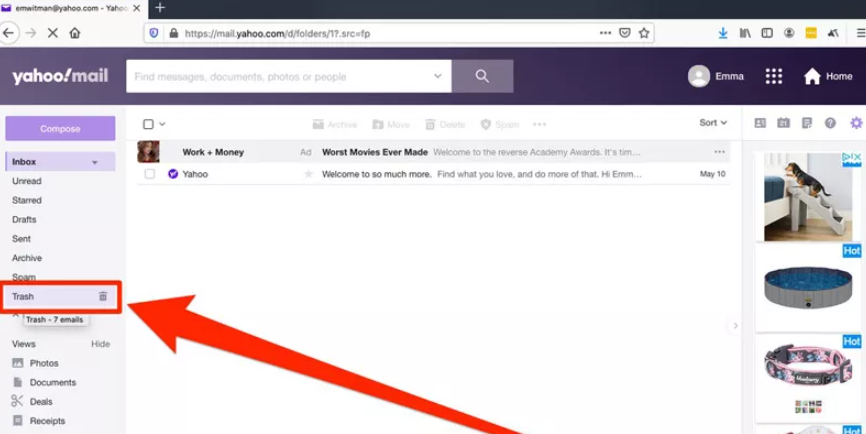Open the browser home page icon
This screenshot has width=866, height=434.
[x=75, y=33]
